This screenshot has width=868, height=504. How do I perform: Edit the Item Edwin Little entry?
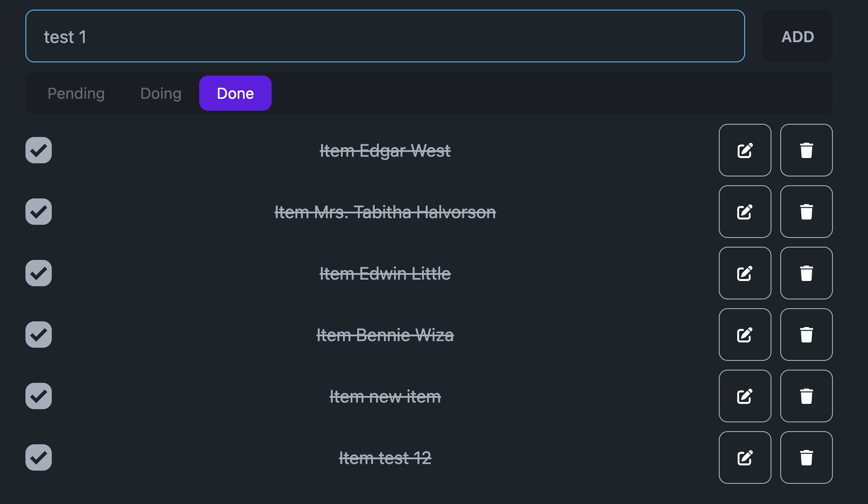745,273
